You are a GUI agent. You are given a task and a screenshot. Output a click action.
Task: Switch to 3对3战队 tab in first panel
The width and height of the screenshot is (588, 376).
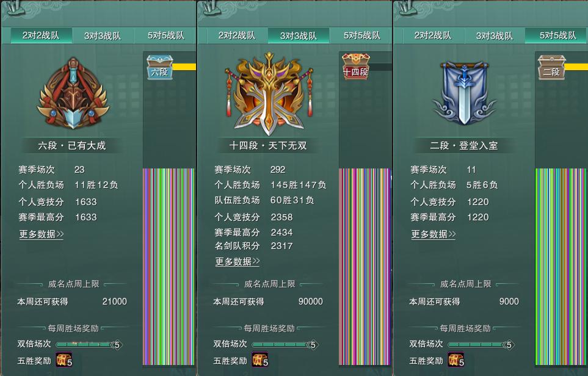click(103, 36)
